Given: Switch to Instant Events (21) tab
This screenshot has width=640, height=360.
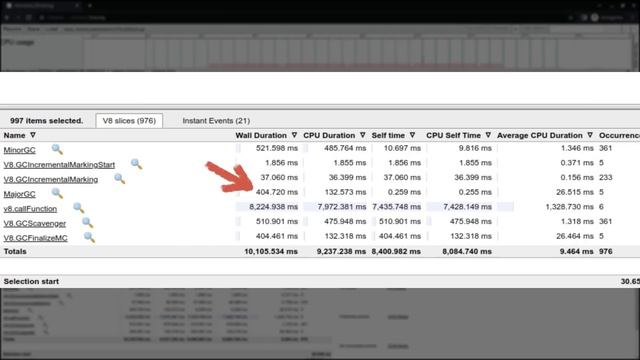Looking at the screenshot, I should point(216,121).
